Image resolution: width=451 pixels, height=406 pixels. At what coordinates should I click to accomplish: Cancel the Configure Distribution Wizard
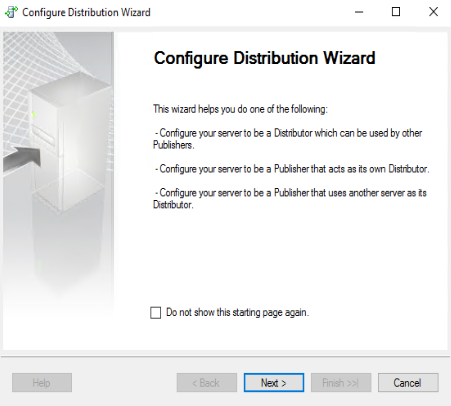[x=408, y=383]
